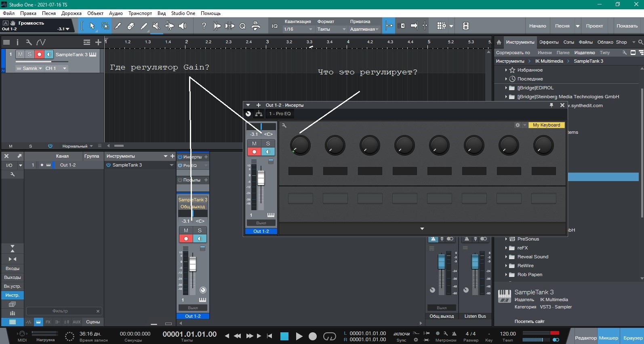Select the Range tool
Viewport: 644px width, 344px height.
click(105, 26)
